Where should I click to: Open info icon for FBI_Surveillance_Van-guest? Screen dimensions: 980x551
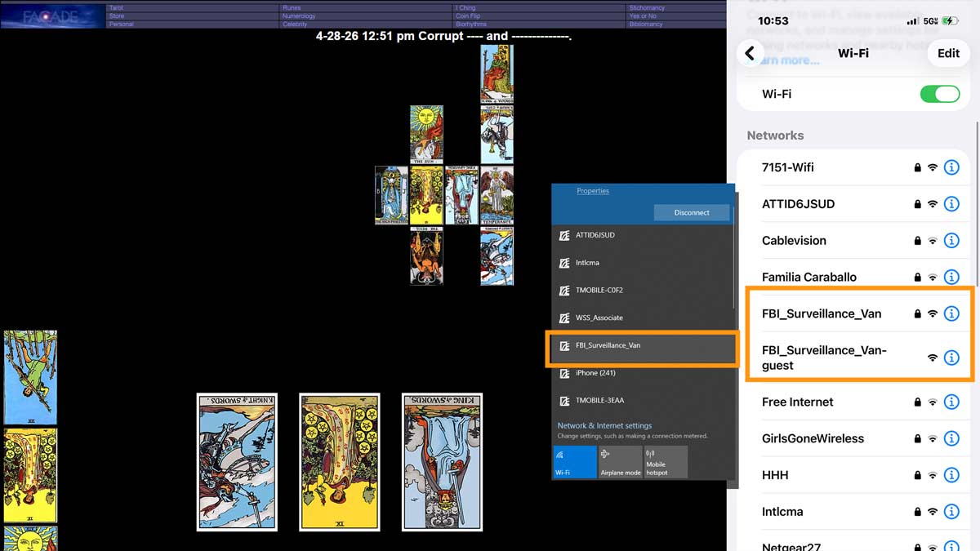pos(951,358)
